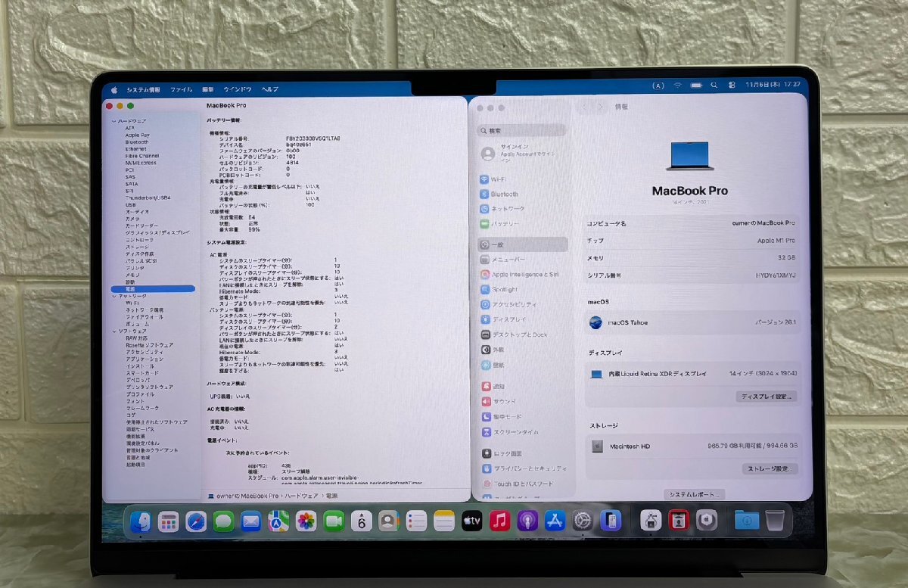
Task: Open Photos app in the Dock
Action: tap(306, 521)
